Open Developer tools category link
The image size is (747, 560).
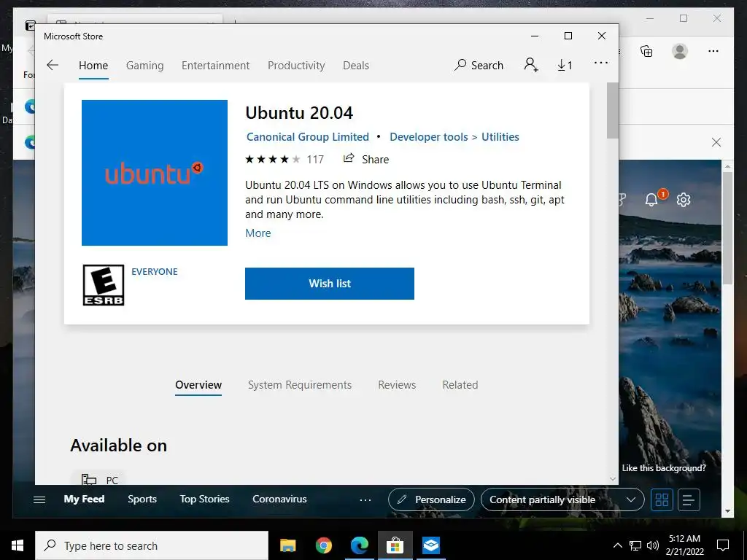[429, 136]
